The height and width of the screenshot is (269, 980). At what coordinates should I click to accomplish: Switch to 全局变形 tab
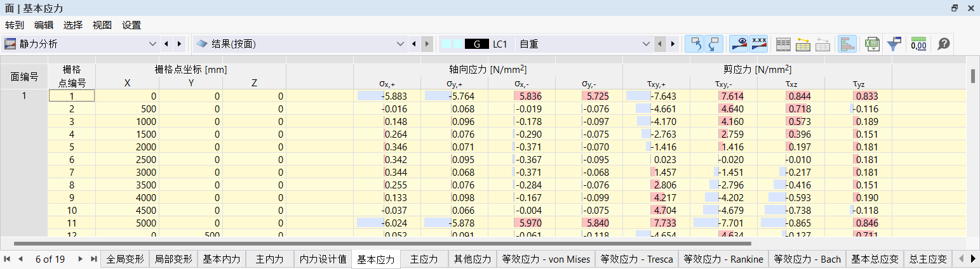125,259
